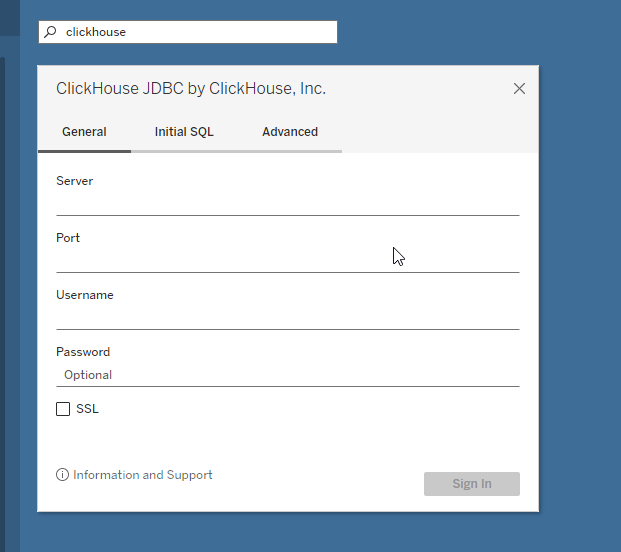Click the Port field label
621x552 pixels.
pos(68,238)
